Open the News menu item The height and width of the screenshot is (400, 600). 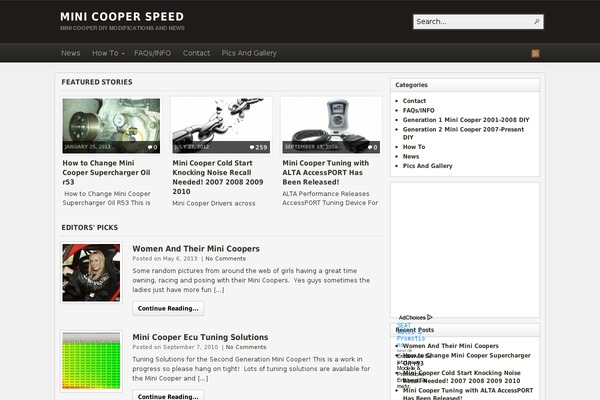pos(71,53)
